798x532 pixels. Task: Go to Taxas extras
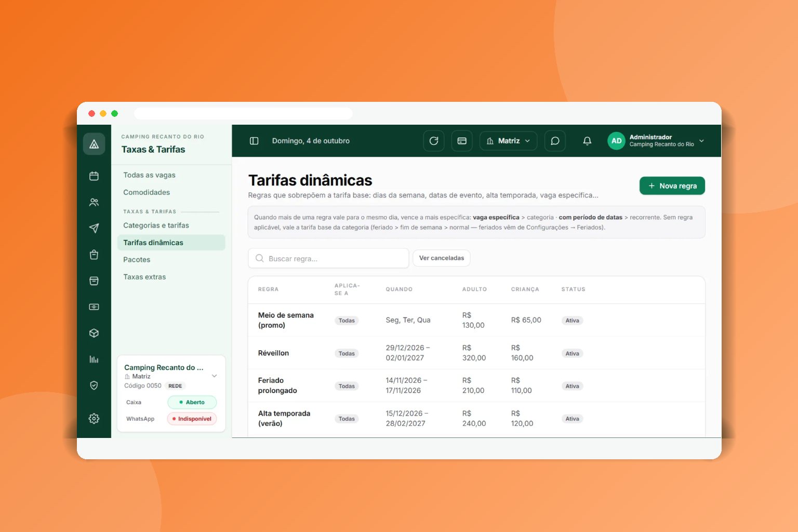[144, 277]
